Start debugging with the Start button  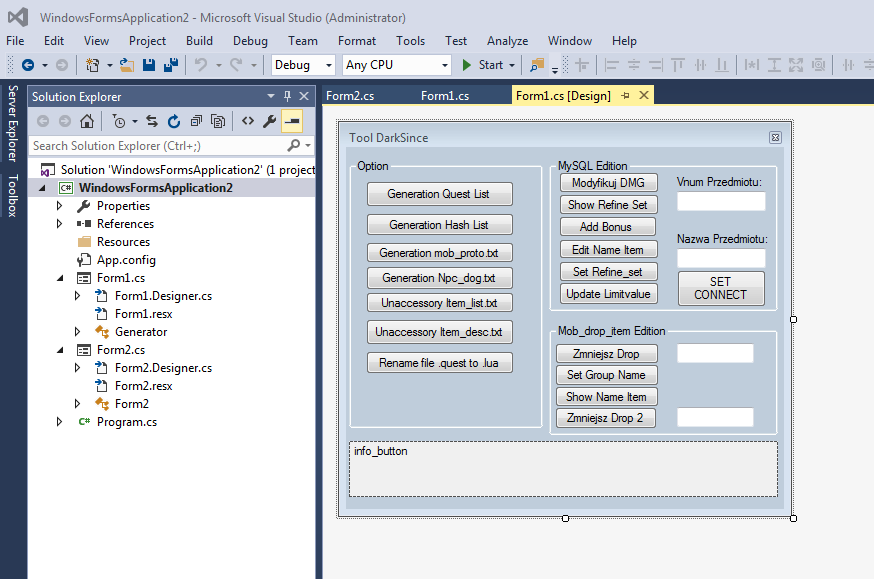click(x=482, y=65)
